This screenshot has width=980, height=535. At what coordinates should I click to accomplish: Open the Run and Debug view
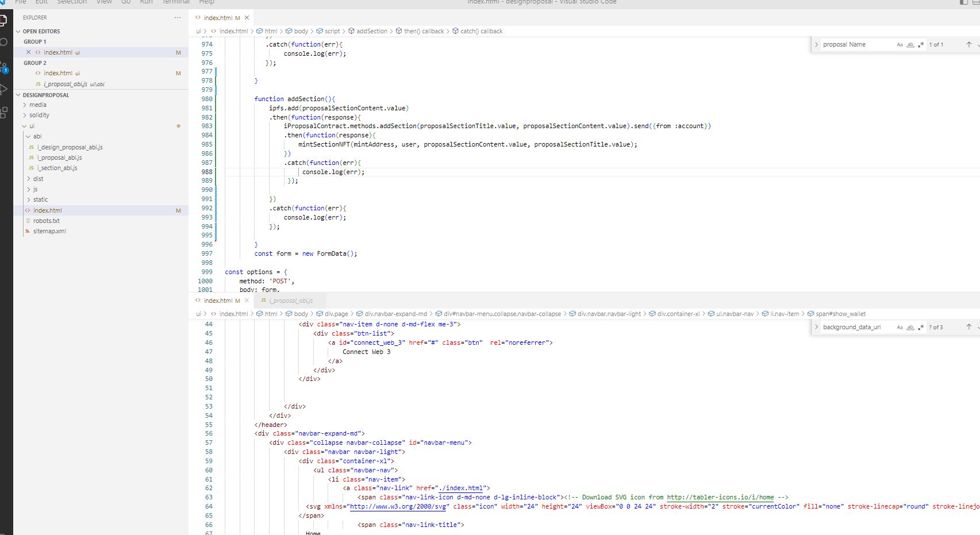tap(3, 89)
